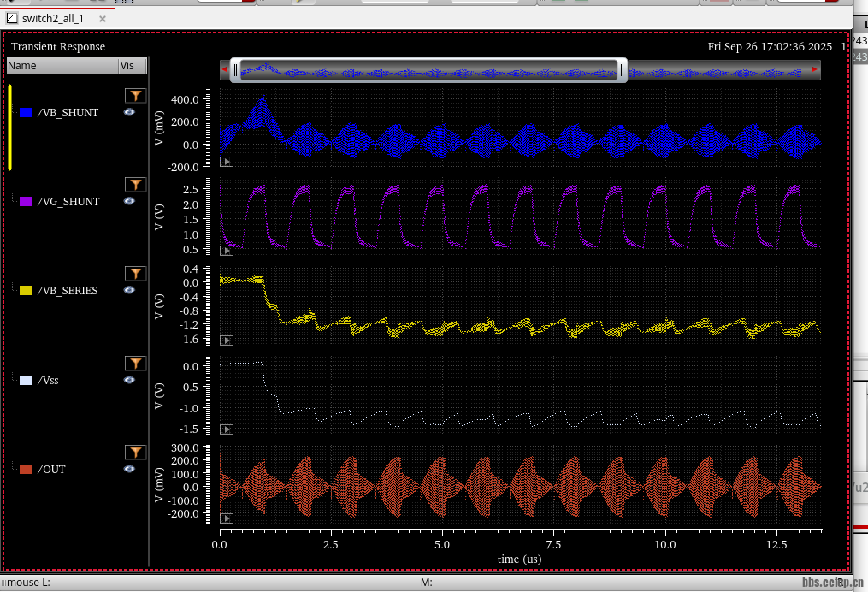Click the red left arrow of overview bar

224,70
